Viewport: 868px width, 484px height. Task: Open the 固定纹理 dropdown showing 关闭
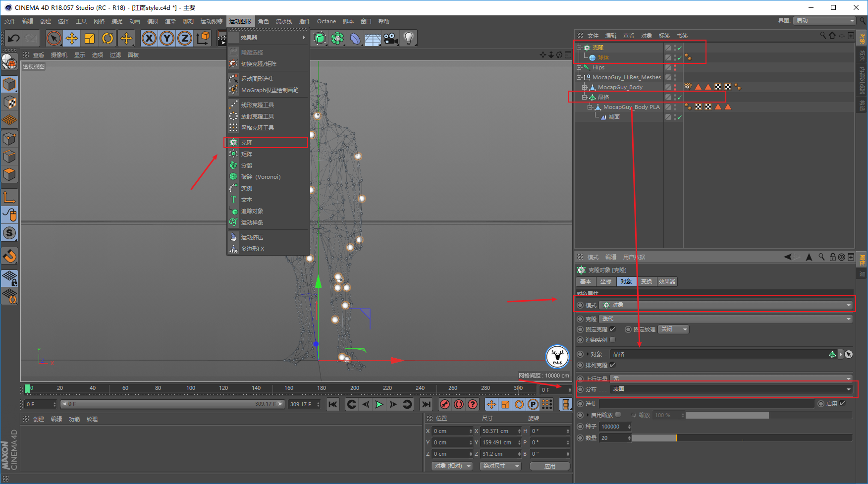point(673,329)
